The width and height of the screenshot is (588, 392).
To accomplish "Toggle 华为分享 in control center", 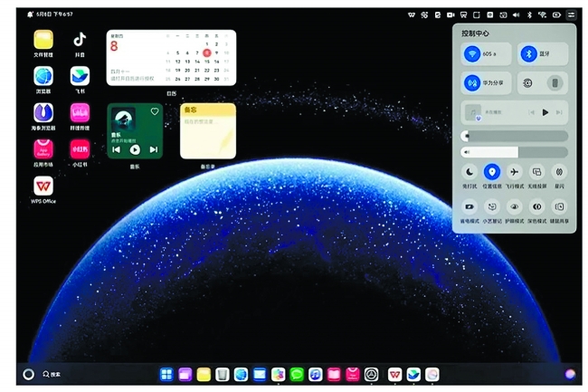I will point(472,83).
